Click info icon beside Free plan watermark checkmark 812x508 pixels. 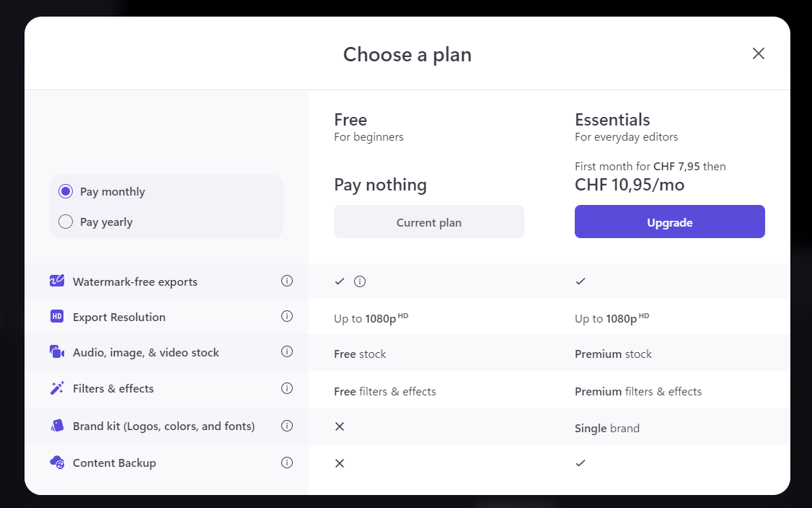(360, 281)
